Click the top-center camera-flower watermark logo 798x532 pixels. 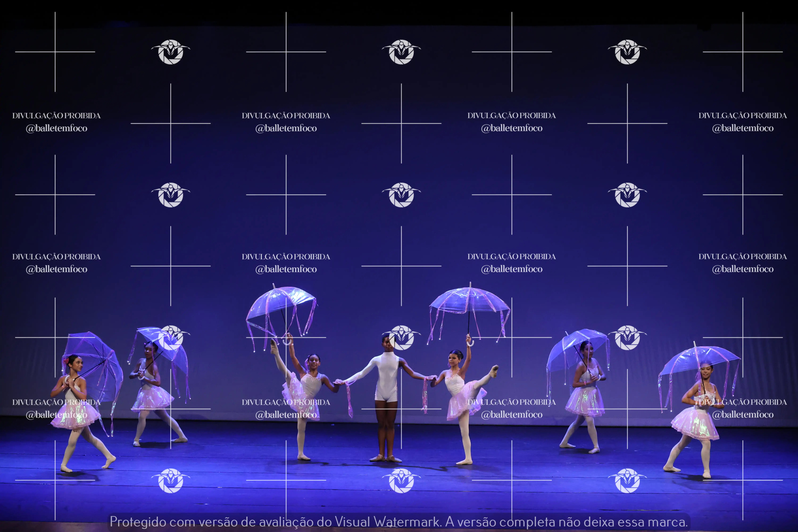coord(401,52)
